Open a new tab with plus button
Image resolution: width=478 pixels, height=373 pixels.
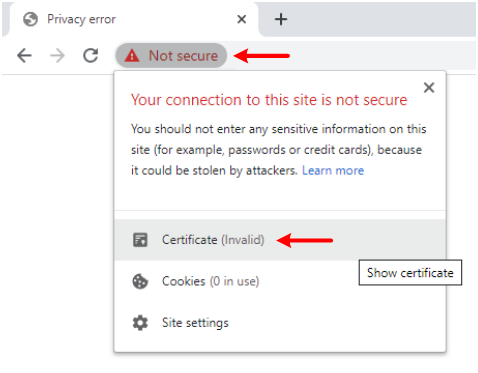[281, 19]
